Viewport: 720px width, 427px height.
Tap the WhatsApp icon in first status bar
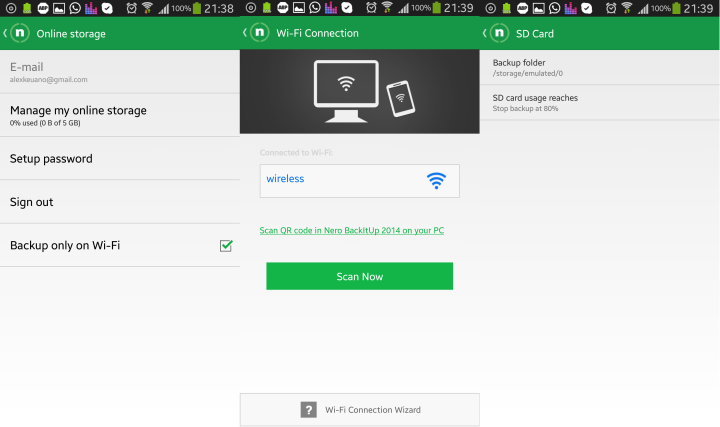click(75, 8)
